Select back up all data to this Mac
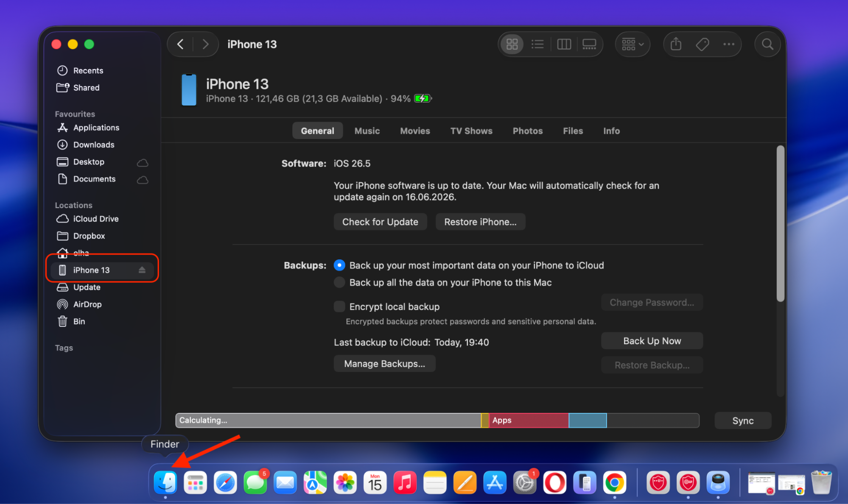848x504 pixels. (x=339, y=282)
